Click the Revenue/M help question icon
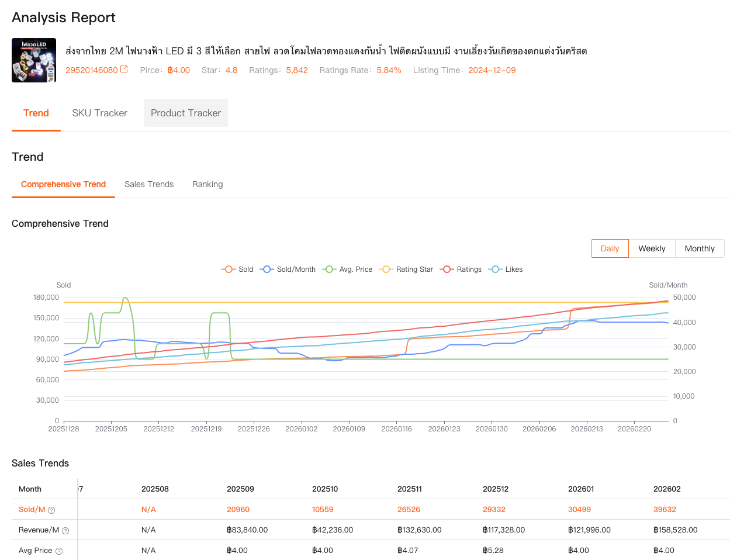 [x=65, y=531]
